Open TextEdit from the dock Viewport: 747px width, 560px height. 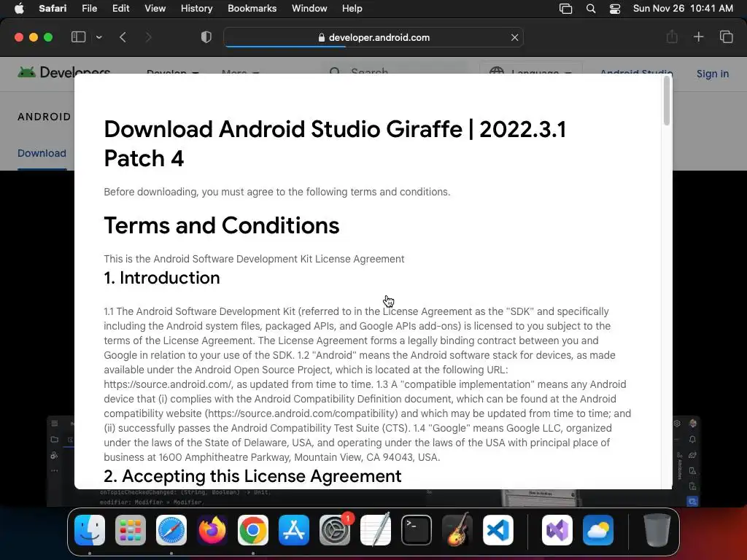point(376,530)
